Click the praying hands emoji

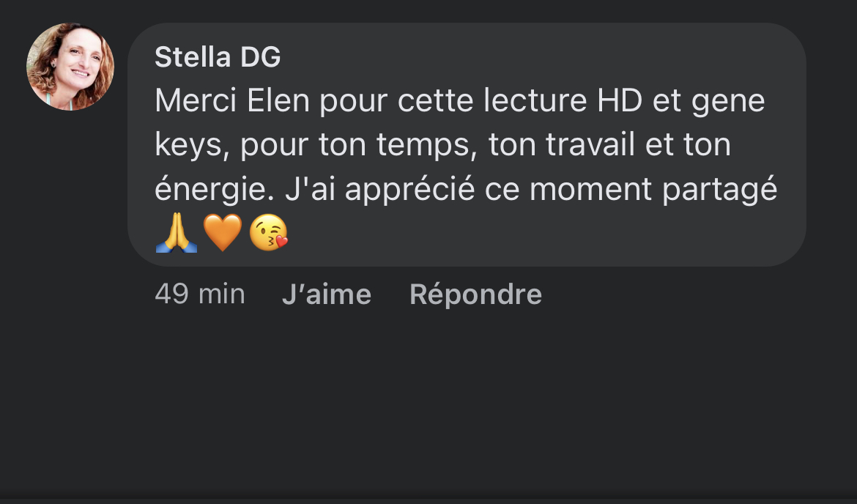tap(177, 235)
